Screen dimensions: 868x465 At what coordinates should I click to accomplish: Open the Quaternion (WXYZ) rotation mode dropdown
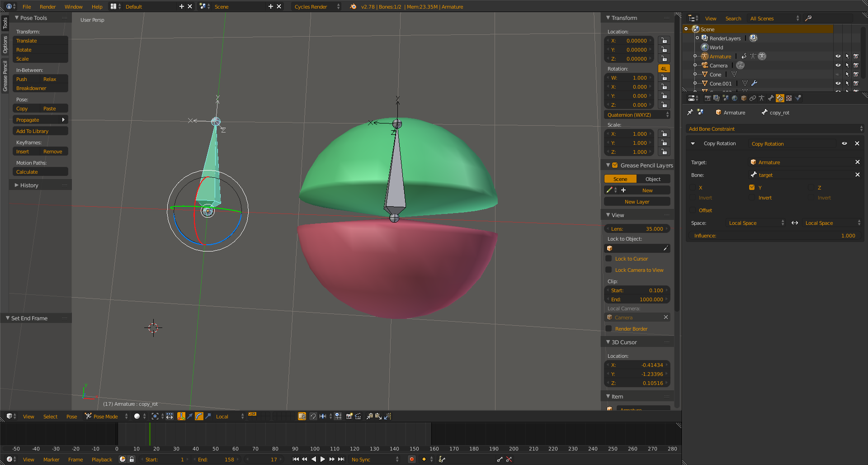pos(637,115)
